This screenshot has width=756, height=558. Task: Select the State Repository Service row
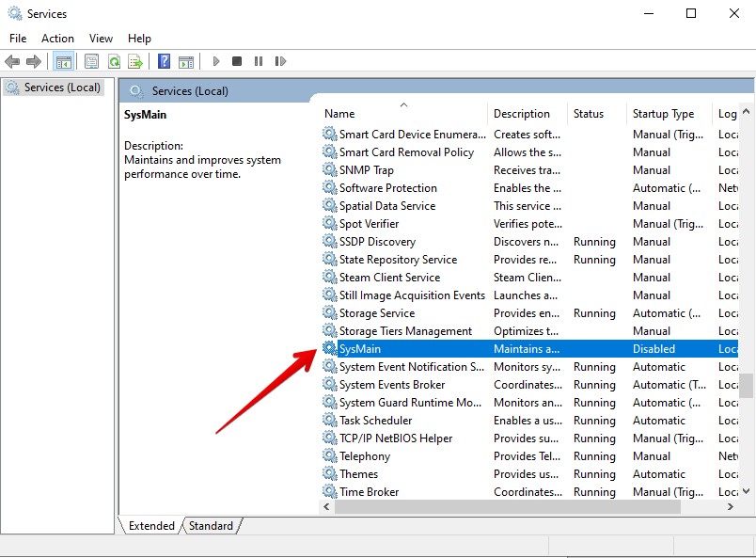529,259
